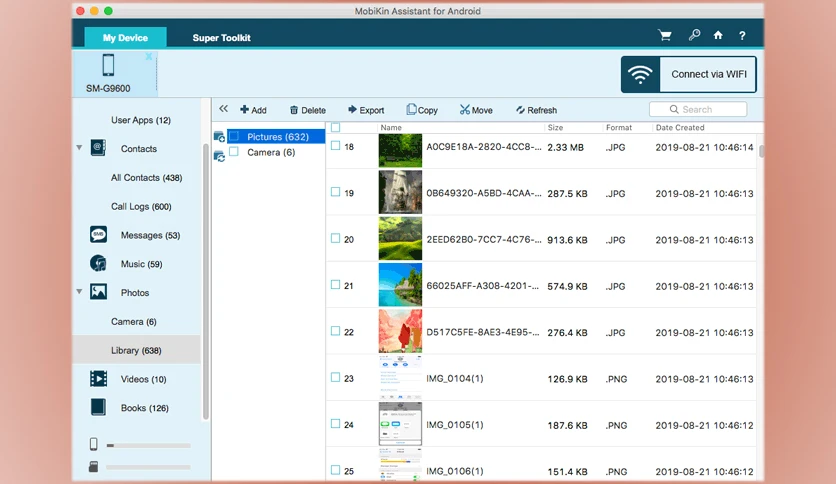Open thumbnail of 66025AFF-A308 beach photo
Viewport: 836px width, 484px height.
[x=400, y=285]
